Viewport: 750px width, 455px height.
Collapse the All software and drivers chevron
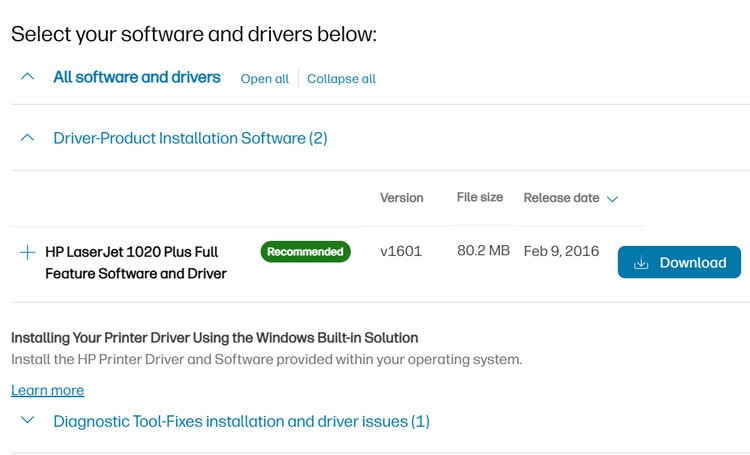[x=28, y=76]
